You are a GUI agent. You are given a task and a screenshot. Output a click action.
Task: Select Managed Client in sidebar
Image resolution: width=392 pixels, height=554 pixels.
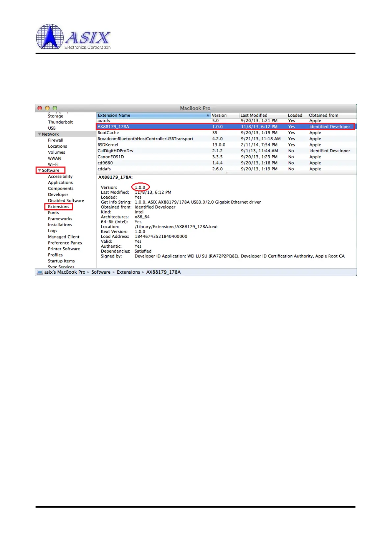tap(64, 237)
